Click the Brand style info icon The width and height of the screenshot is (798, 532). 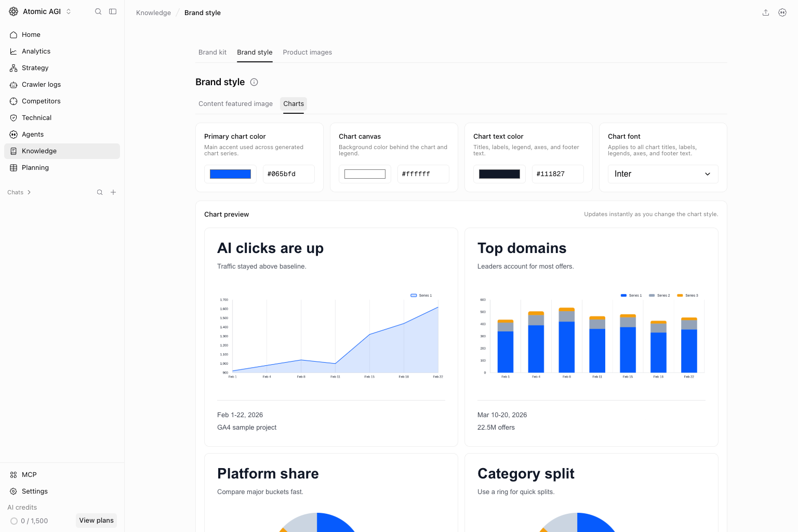tap(254, 82)
